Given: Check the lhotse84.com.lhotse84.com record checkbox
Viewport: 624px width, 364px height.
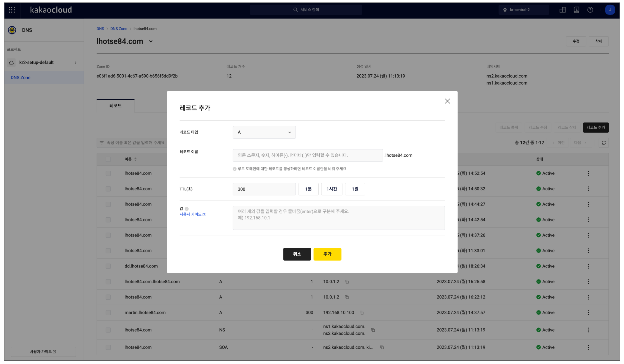Looking at the screenshot, I should click(108, 282).
